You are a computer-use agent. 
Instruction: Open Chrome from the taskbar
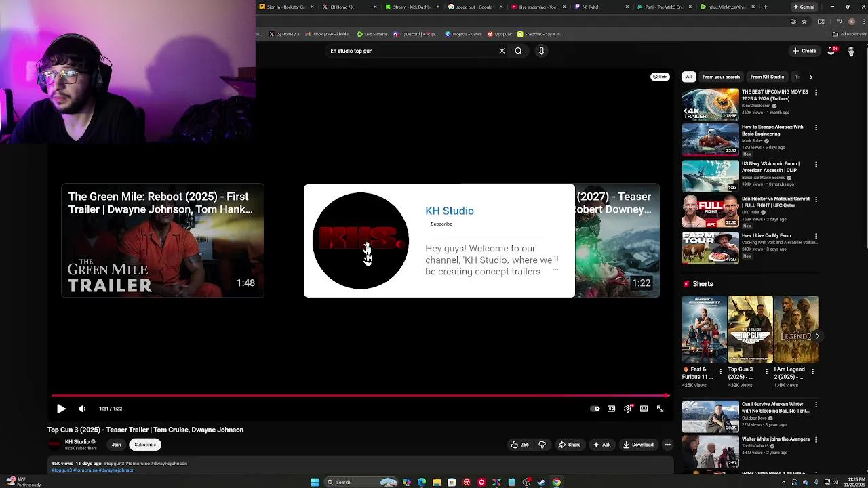tap(556, 482)
